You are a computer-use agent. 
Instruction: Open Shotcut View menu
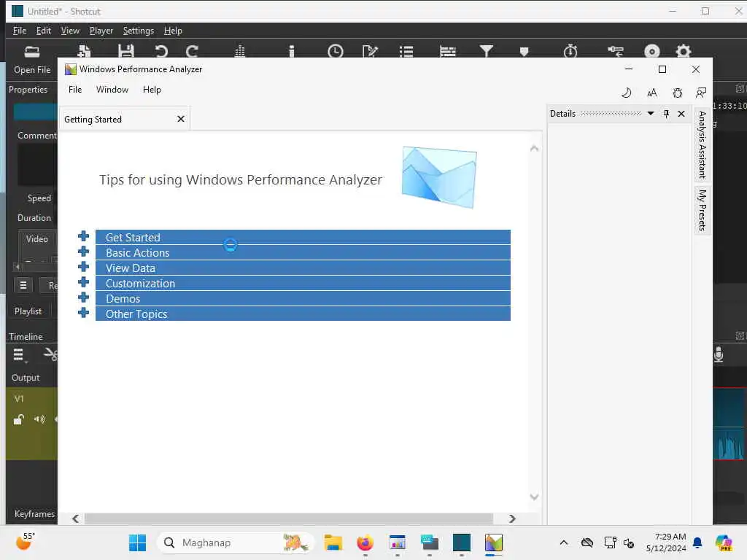(70, 31)
